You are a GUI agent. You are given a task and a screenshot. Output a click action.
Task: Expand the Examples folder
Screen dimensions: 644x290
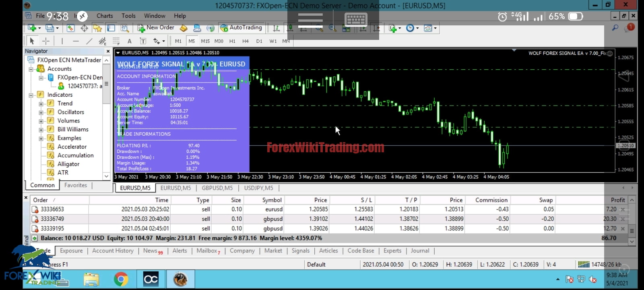(x=41, y=139)
